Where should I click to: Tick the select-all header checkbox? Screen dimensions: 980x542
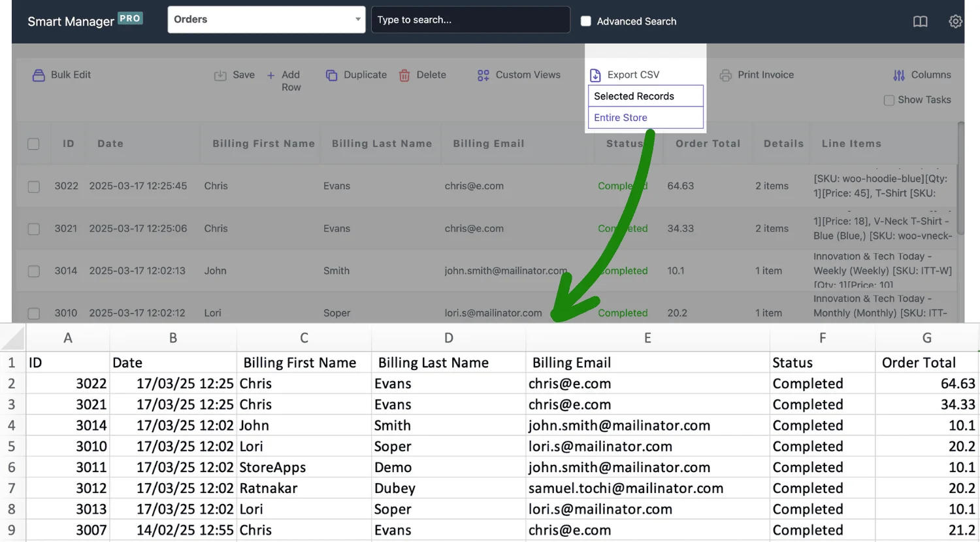tap(33, 144)
